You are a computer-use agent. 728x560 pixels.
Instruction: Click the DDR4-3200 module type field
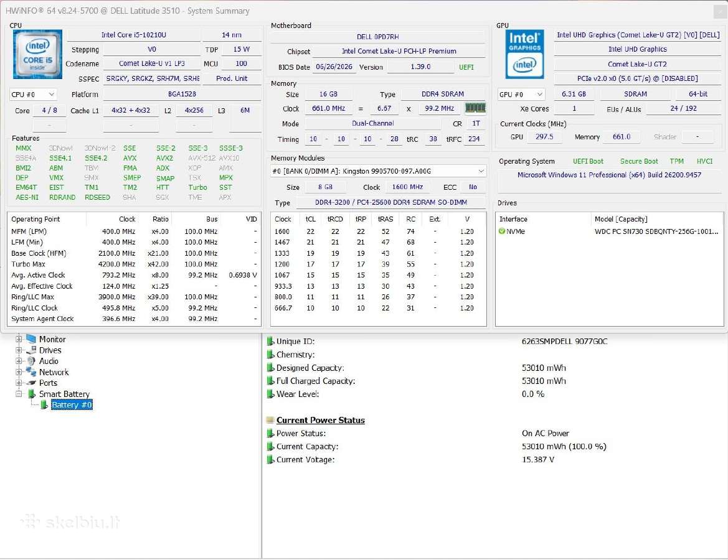[391, 202]
